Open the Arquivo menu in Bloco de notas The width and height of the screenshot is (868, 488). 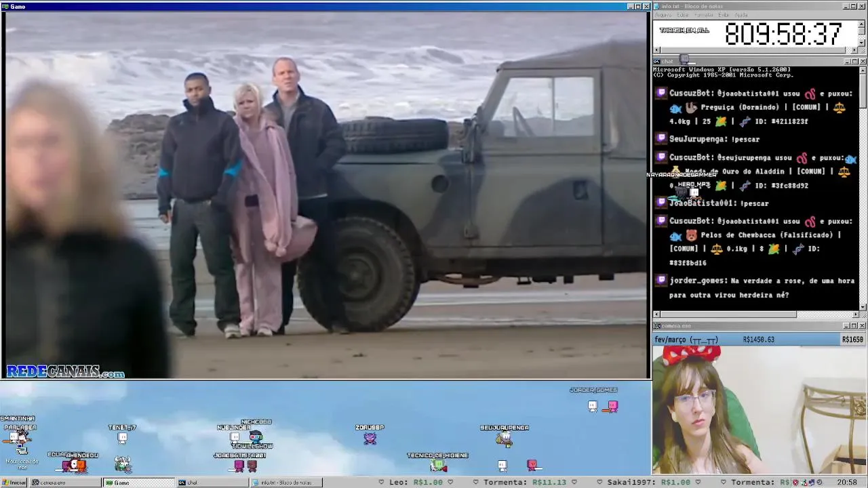[x=663, y=15]
